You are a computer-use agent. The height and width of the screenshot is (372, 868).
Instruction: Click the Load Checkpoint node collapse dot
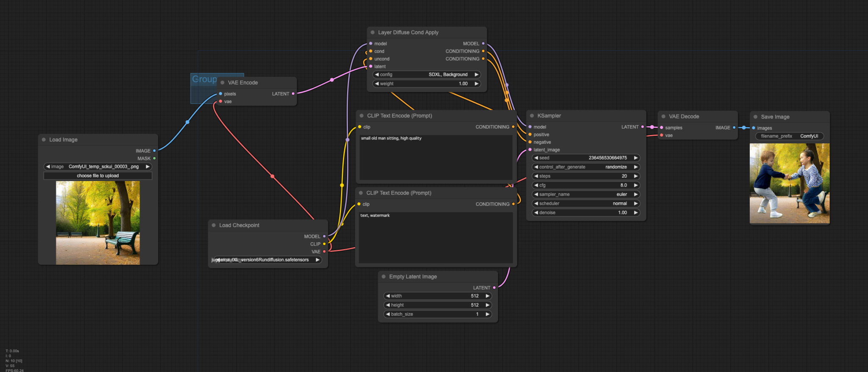(x=214, y=225)
